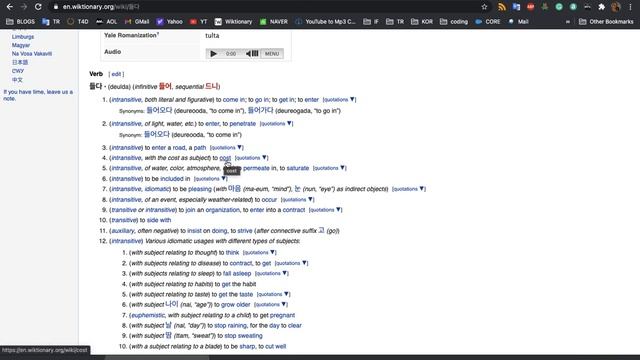Expand quotations for 'to saturate' definition
The height and width of the screenshot is (360, 640).
[329, 168]
